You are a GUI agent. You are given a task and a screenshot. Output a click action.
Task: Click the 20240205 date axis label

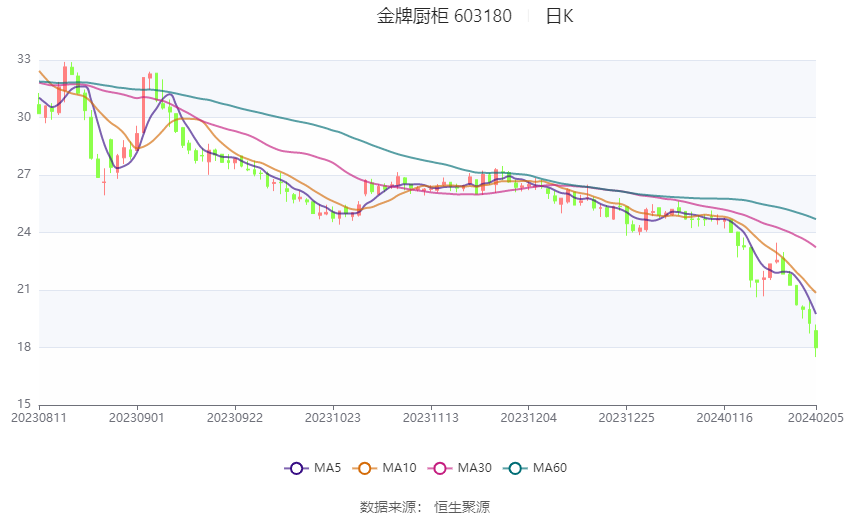pos(816,418)
